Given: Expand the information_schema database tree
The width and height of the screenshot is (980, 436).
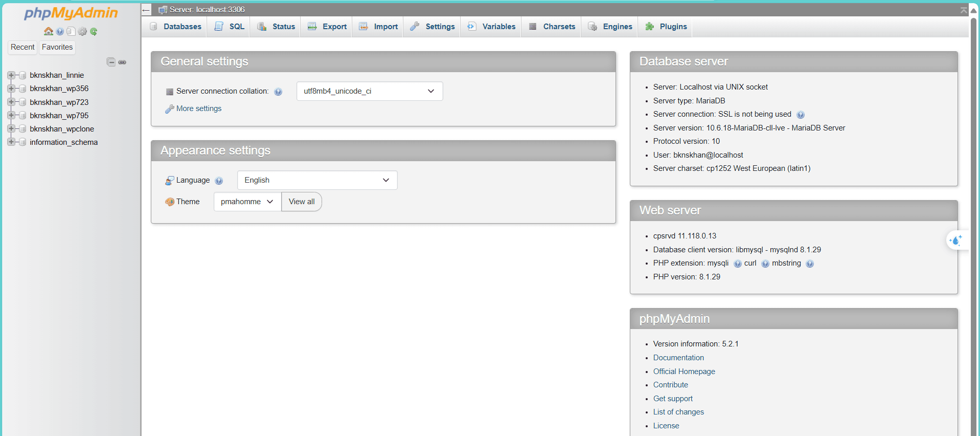Looking at the screenshot, I should [11, 142].
